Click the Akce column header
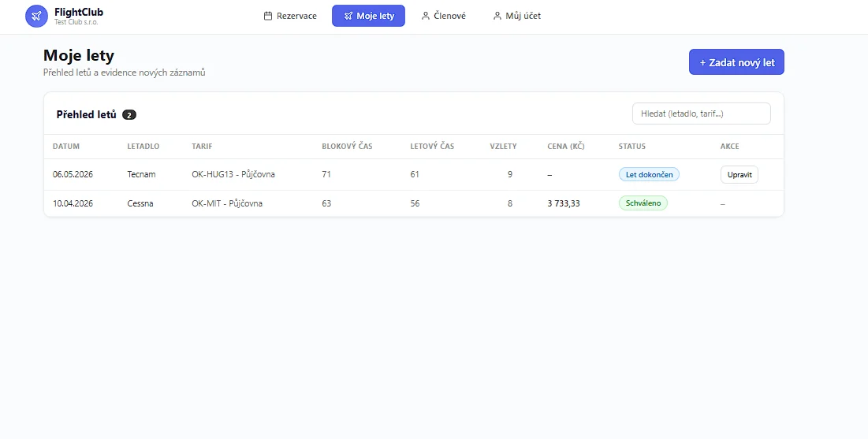The image size is (868, 439). (x=729, y=147)
